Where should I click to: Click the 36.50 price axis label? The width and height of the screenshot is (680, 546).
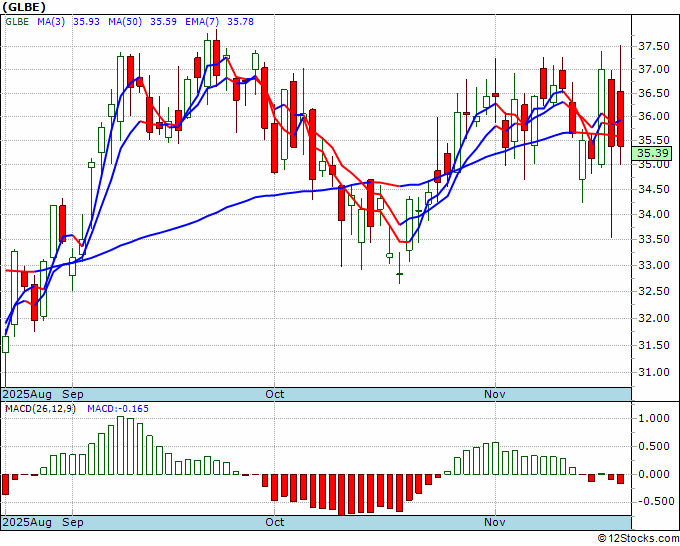point(654,94)
